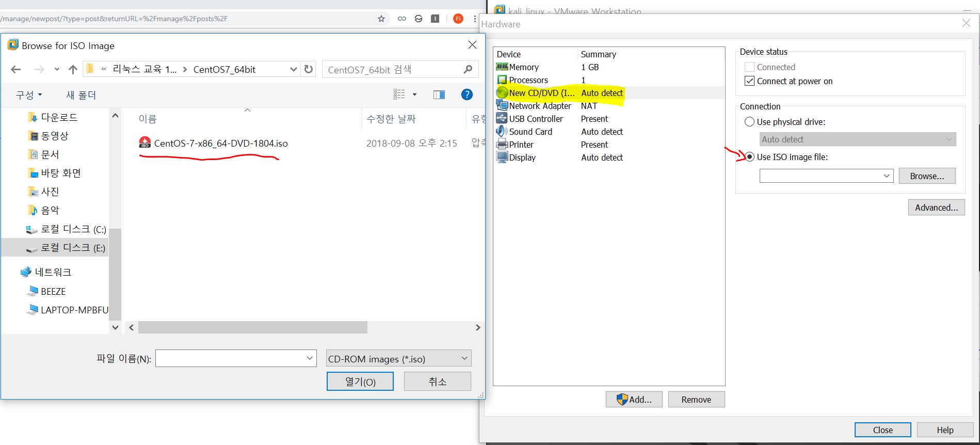Select 로컬 디스크 (E:) drive
The image size is (980, 445).
click(x=55, y=248)
